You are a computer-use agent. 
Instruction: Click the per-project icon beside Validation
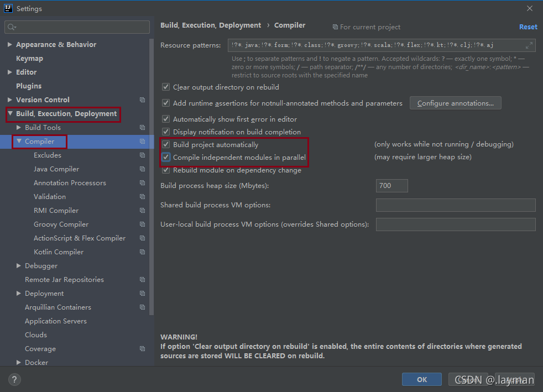(x=142, y=197)
